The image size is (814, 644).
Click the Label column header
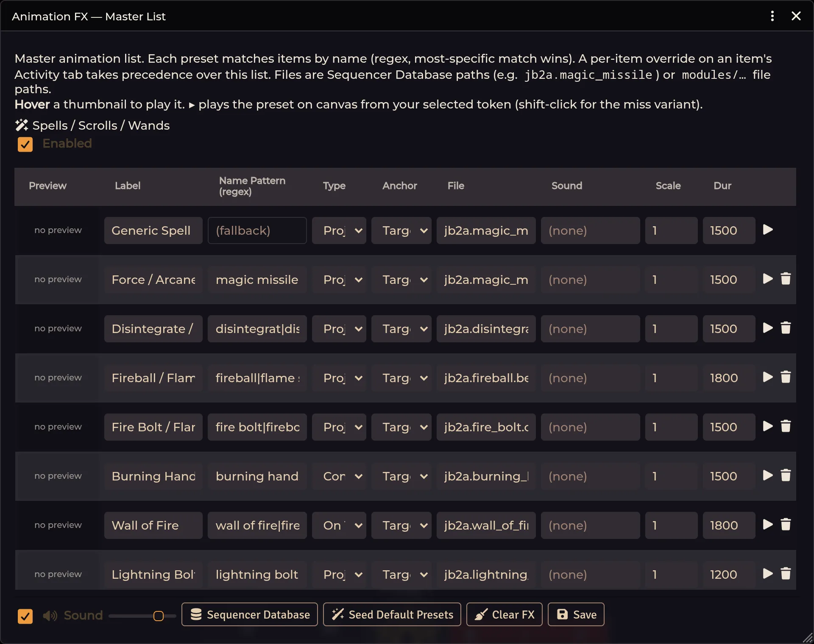click(128, 186)
